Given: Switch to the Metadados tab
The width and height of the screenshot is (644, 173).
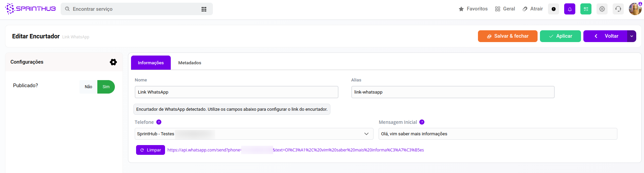Looking at the screenshot, I should 190,63.
